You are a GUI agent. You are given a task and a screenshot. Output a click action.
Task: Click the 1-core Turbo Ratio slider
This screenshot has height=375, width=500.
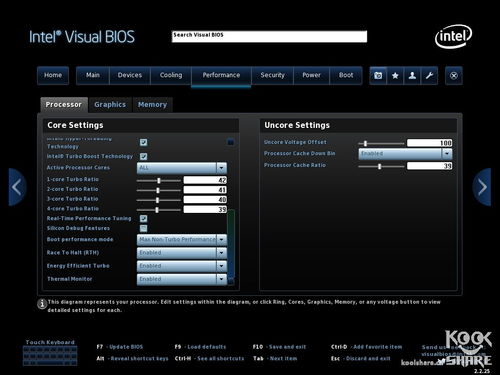tap(159, 180)
